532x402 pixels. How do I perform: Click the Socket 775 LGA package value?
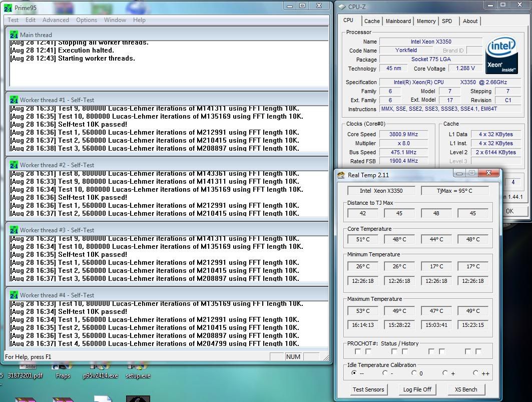[431, 59]
